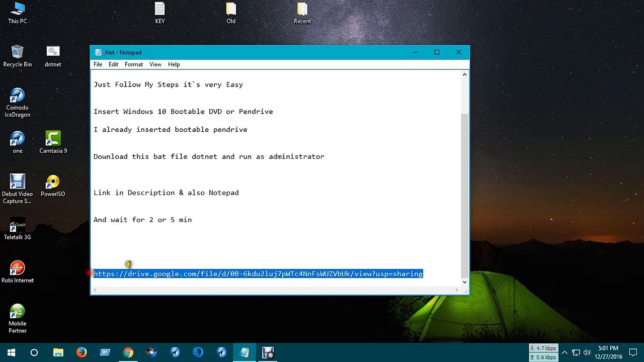Open the Notepad Help menu
The width and height of the screenshot is (644, 362).
click(x=174, y=64)
